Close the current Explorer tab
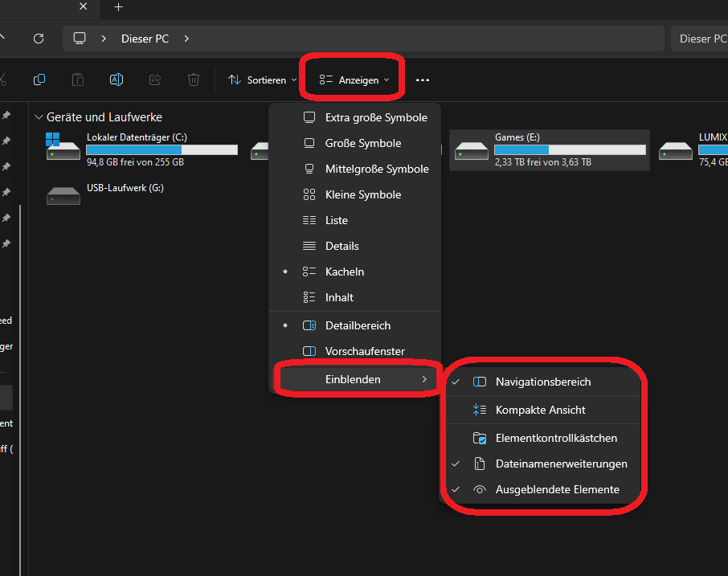728x576 pixels. click(83, 6)
